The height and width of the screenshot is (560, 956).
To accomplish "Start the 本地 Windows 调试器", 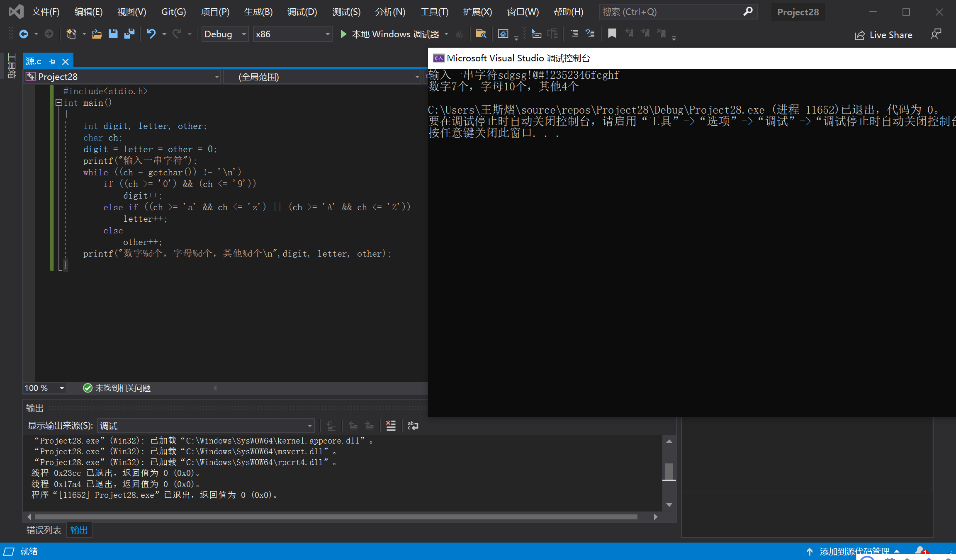I will 389,34.
